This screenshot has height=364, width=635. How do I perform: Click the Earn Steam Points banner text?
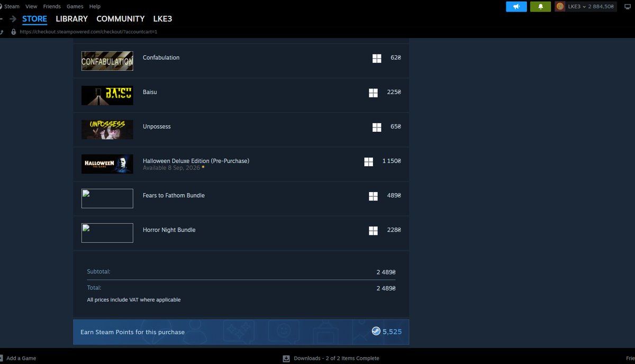click(x=132, y=332)
